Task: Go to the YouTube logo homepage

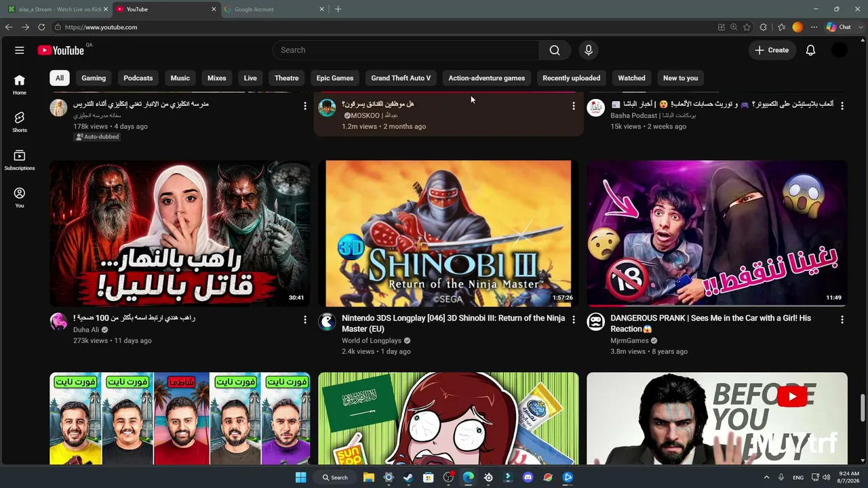Action: pos(61,50)
